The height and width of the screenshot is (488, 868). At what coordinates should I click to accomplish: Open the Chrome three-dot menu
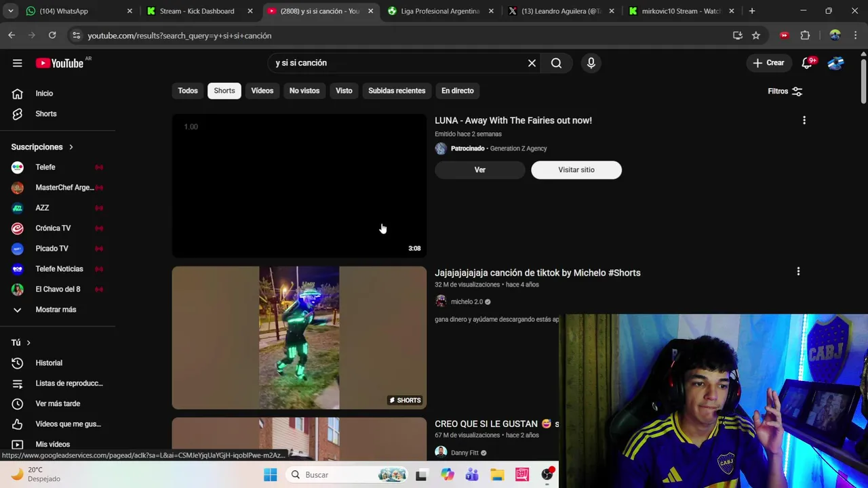[x=855, y=35]
